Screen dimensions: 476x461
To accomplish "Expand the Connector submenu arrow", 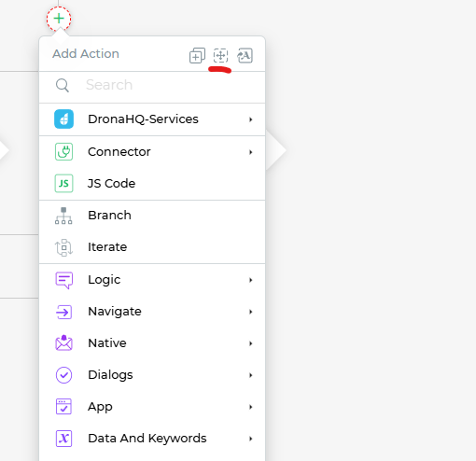I will tap(250, 152).
